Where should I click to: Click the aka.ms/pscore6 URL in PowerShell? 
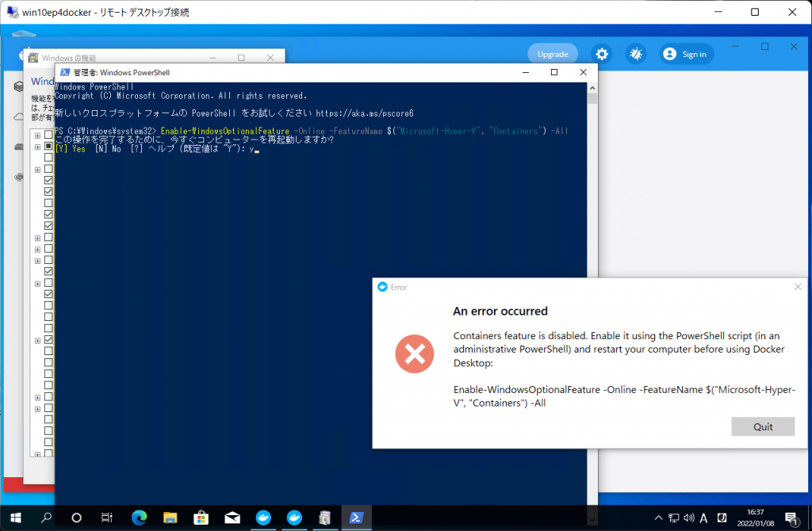point(365,113)
